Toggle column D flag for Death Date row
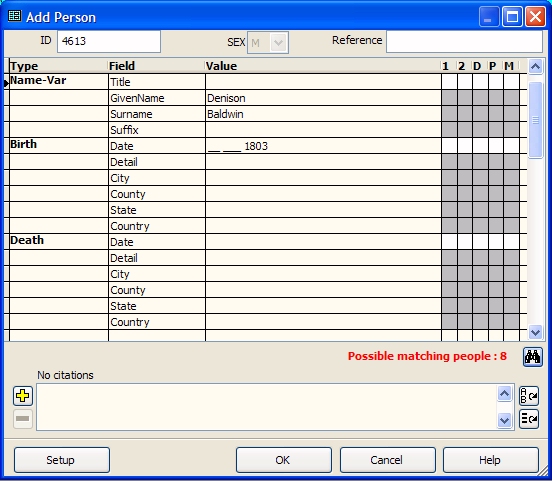The height and width of the screenshot is (481, 552). point(480,242)
